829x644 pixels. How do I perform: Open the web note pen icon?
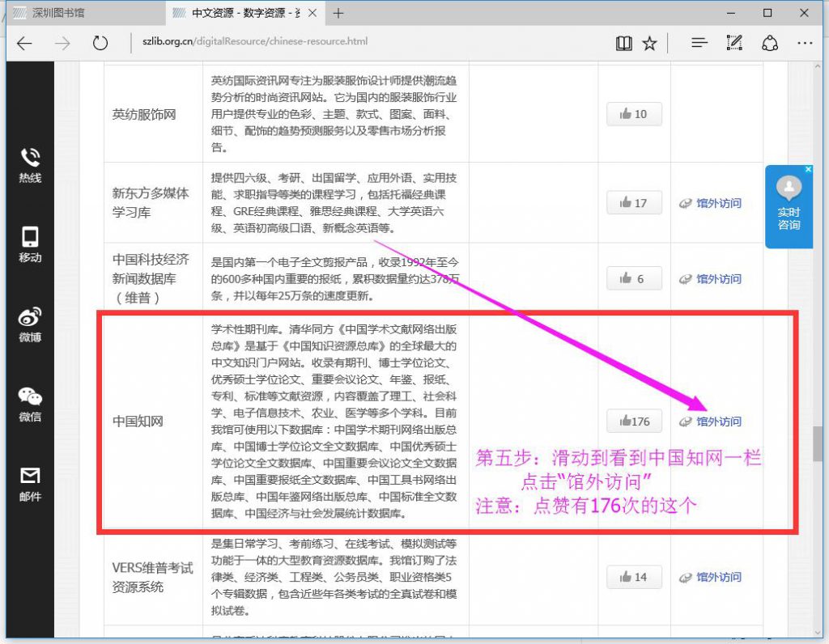(x=734, y=43)
